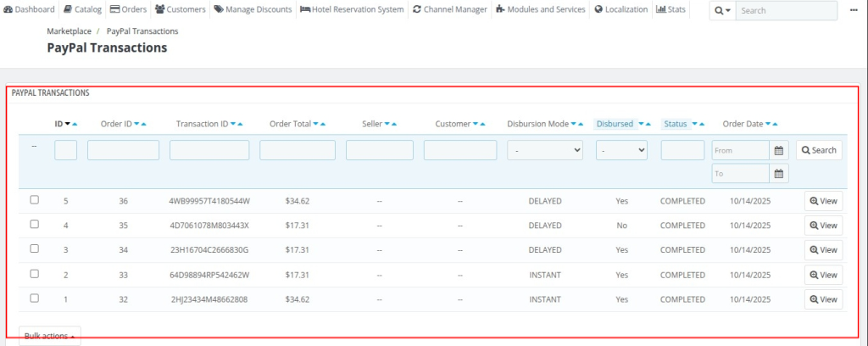Open search scope dropdown in top bar

click(x=722, y=10)
